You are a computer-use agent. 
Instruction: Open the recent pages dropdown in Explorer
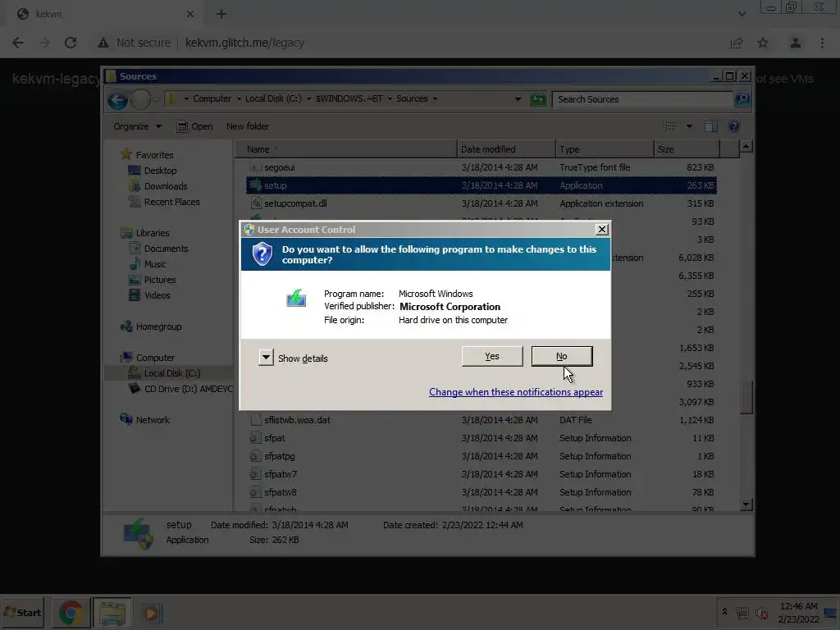(x=157, y=99)
